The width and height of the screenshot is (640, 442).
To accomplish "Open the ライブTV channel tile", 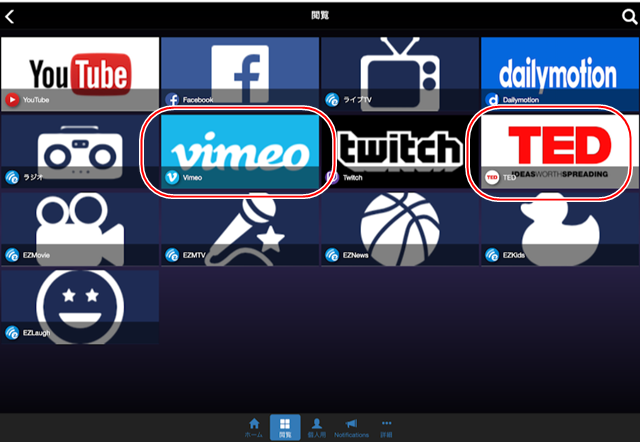I will click(400, 74).
